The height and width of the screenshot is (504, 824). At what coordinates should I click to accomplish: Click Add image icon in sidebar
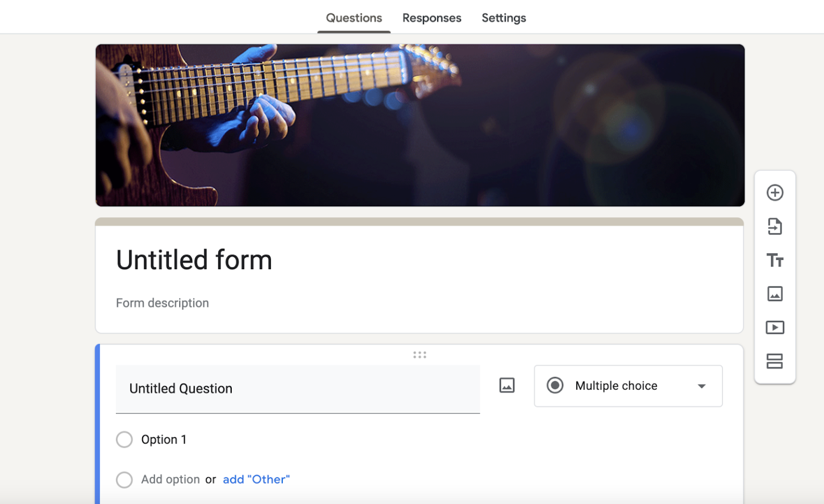tap(775, 294)
